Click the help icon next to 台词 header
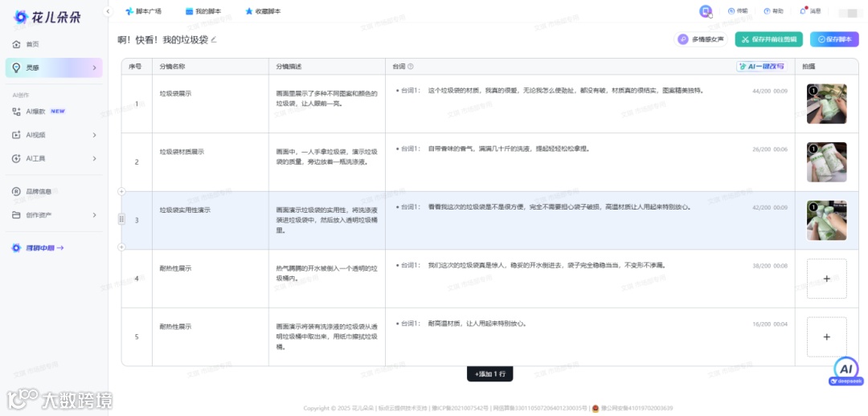Viewport: 868px width, 416px height. click(x=410, y=67)
